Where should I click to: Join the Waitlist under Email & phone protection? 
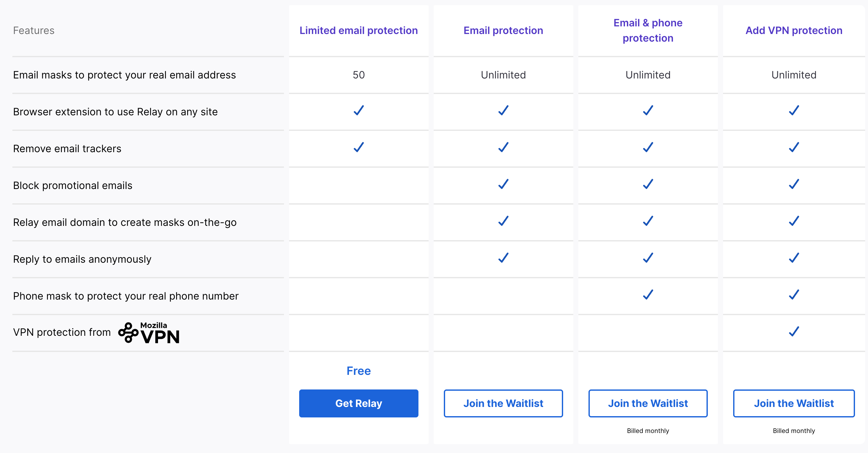[648, 403]
